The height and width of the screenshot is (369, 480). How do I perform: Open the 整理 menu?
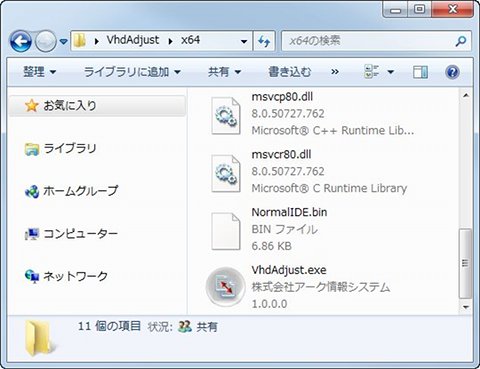(x=40, y=72)
